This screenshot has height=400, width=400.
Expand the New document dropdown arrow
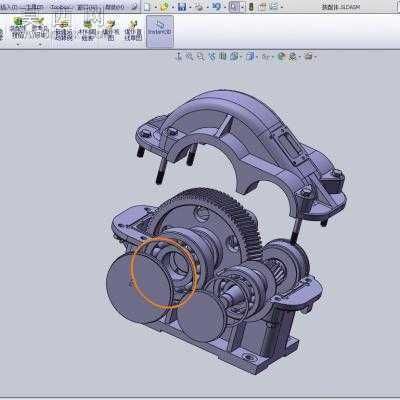(156, 7)
